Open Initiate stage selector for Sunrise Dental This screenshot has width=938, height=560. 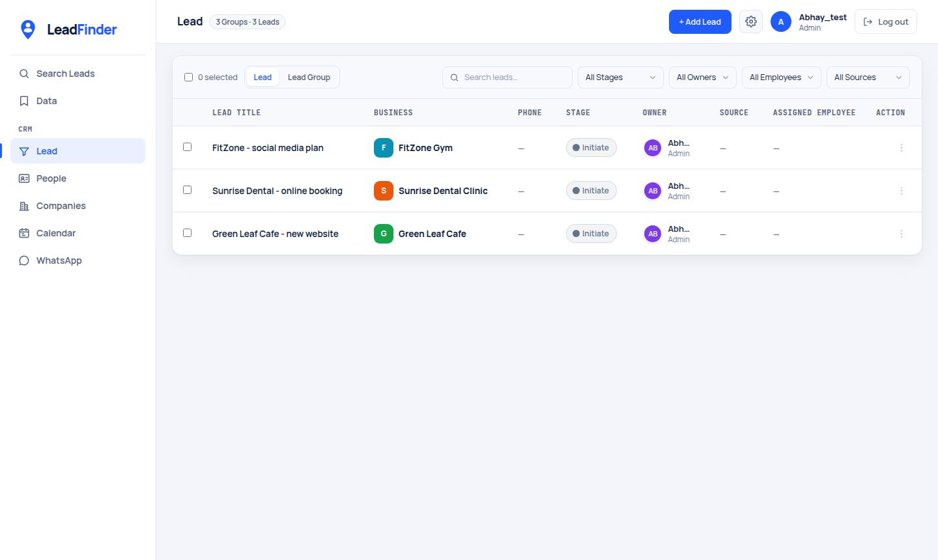(591, 191)
